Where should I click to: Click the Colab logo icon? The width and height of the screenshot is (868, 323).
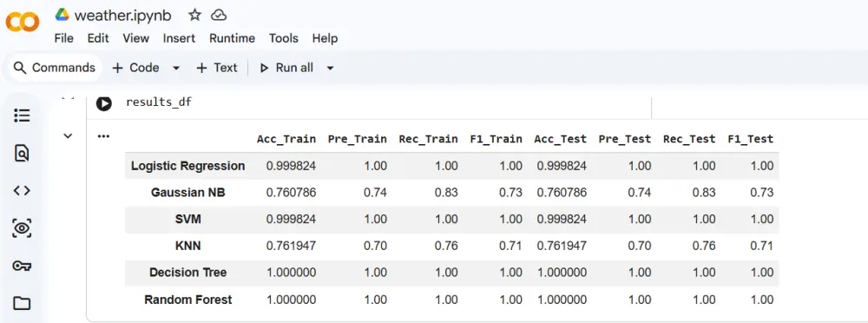point(23,23)
